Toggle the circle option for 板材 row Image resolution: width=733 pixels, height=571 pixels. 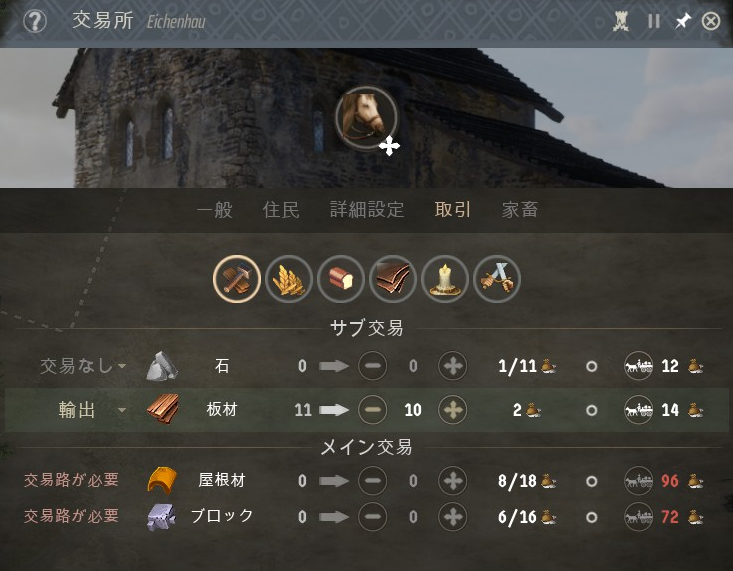pos(591,410)
